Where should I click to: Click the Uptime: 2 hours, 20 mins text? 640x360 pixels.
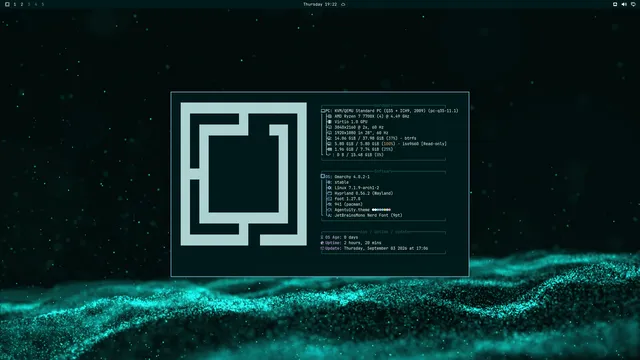[x=353, y=243]
